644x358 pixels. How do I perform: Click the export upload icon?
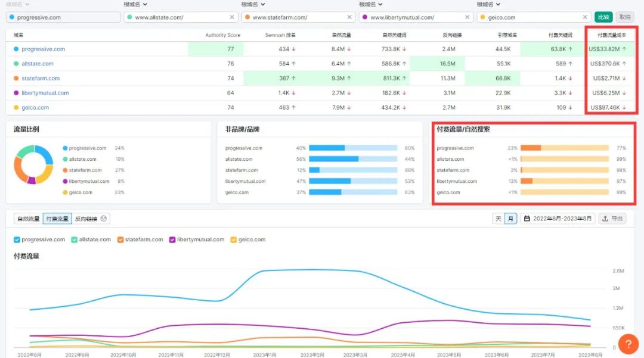click(605, 219)
